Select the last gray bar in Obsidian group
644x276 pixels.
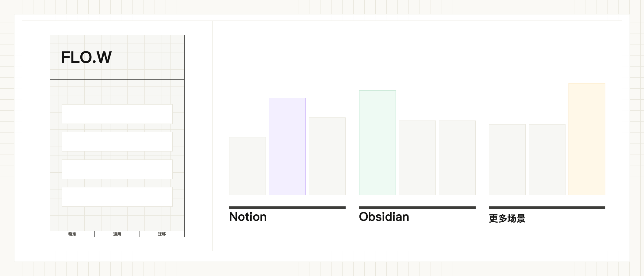(457, 158)
